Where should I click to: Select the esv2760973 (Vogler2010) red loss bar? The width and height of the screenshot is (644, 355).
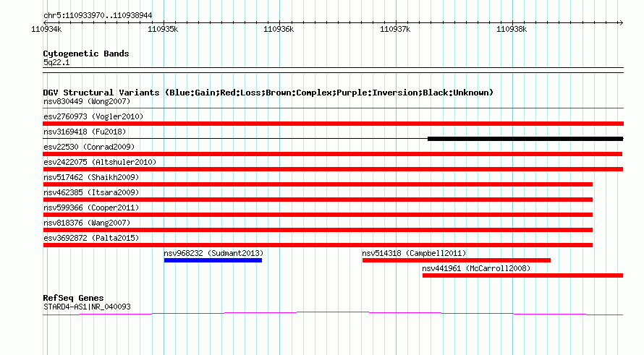(x=333, y=124)
